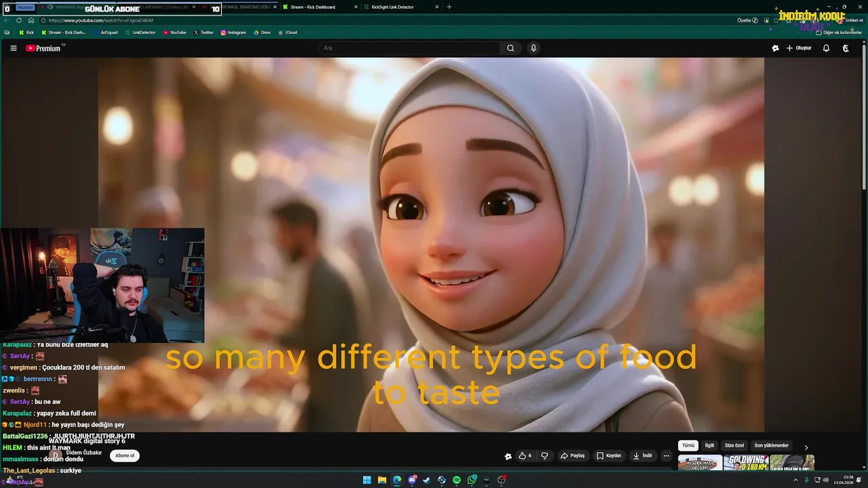
Task: Open the Kick bookmark
Action: (26, 33)
